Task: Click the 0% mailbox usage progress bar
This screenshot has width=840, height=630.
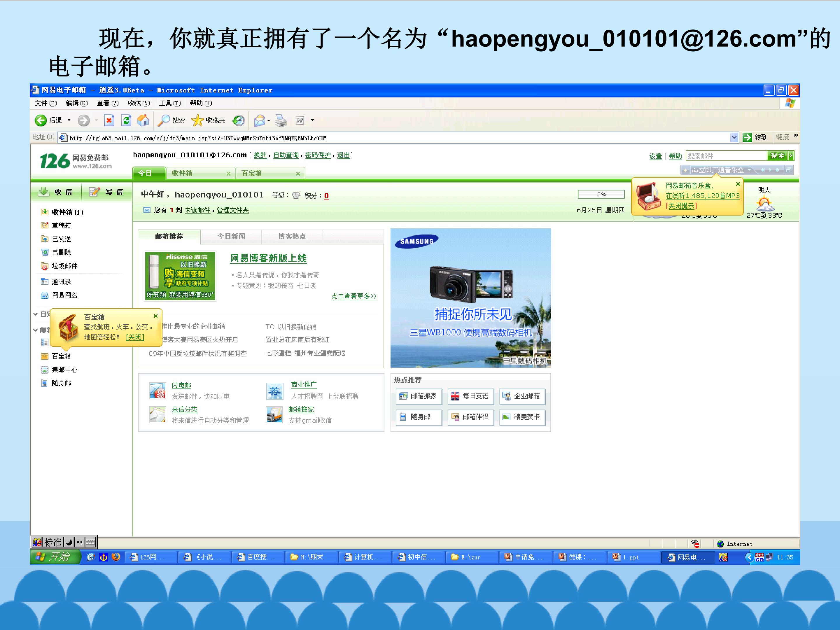Action: click(601, 195)
